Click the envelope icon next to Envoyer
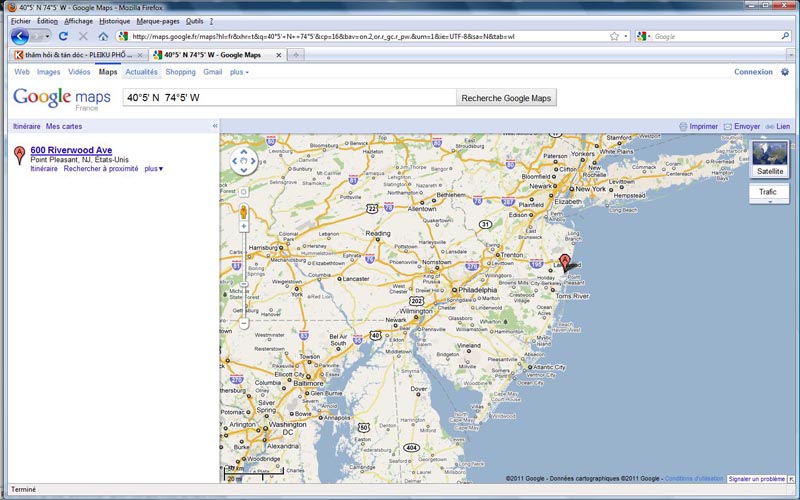The height and width of the screenshot is (500, 800). coord(728,127)
